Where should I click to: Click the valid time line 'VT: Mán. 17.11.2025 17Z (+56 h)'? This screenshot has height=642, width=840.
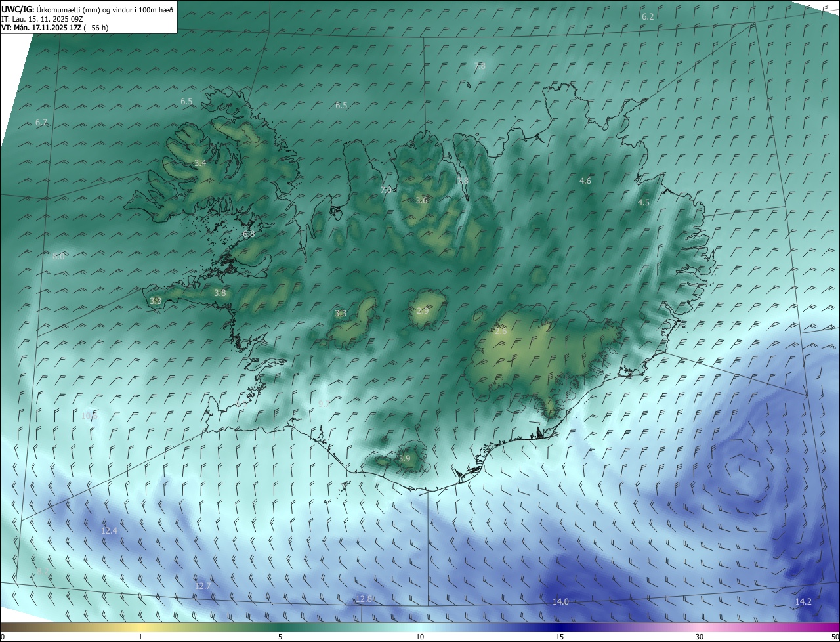point(55,28)
